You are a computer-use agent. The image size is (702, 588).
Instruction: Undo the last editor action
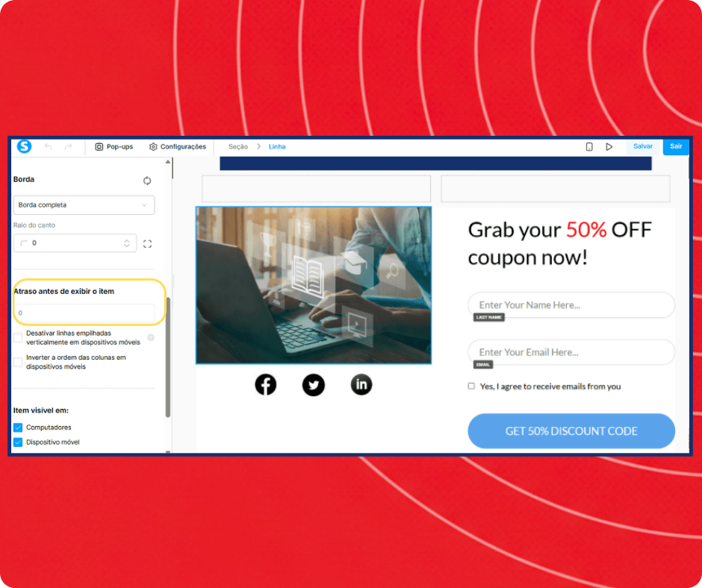pyautogui.click(x=49, y=147)
